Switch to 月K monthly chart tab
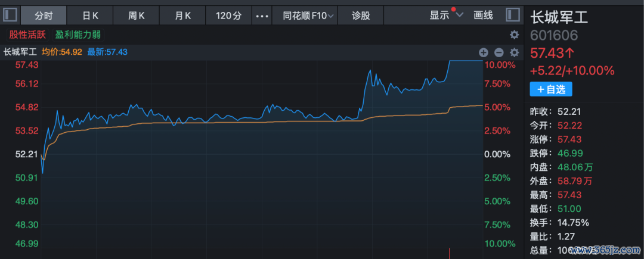Viewport: 644px width, 259px height. (x=183, y=16)
